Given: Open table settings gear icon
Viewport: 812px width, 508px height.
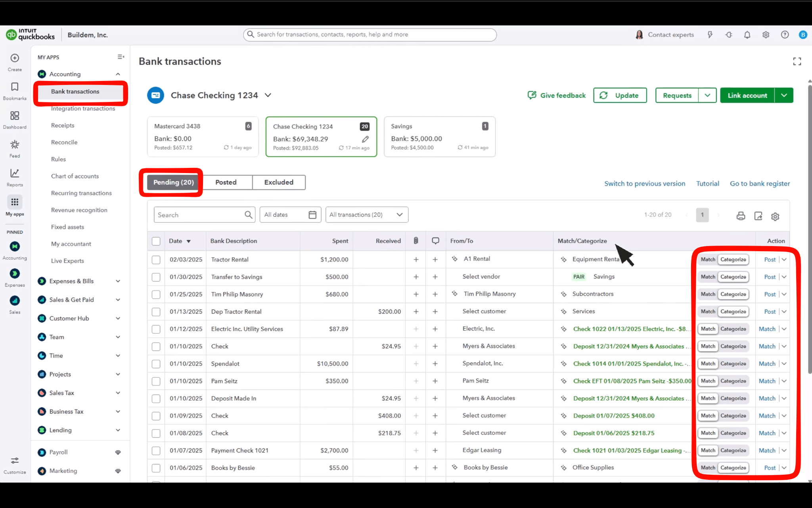Looking at the screenshot, I should click(775, 217).
